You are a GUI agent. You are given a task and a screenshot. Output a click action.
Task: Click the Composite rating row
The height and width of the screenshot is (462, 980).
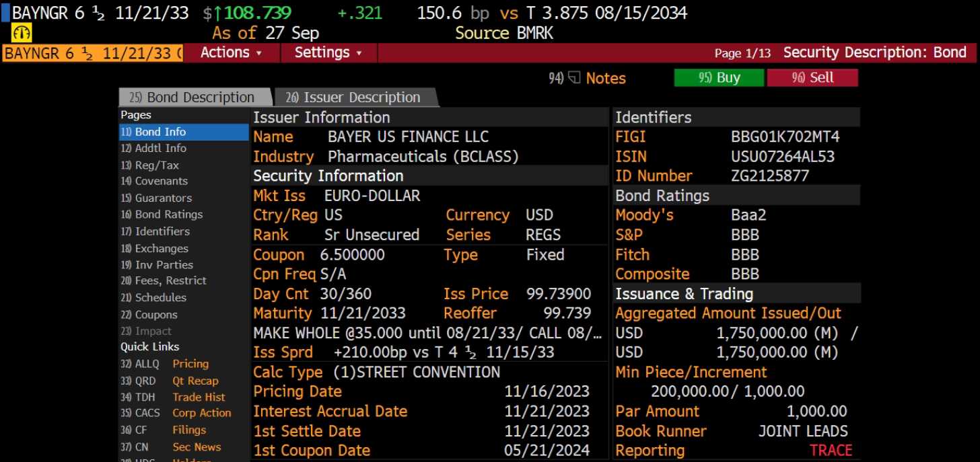pyautogui.click(x=737, y=274)
